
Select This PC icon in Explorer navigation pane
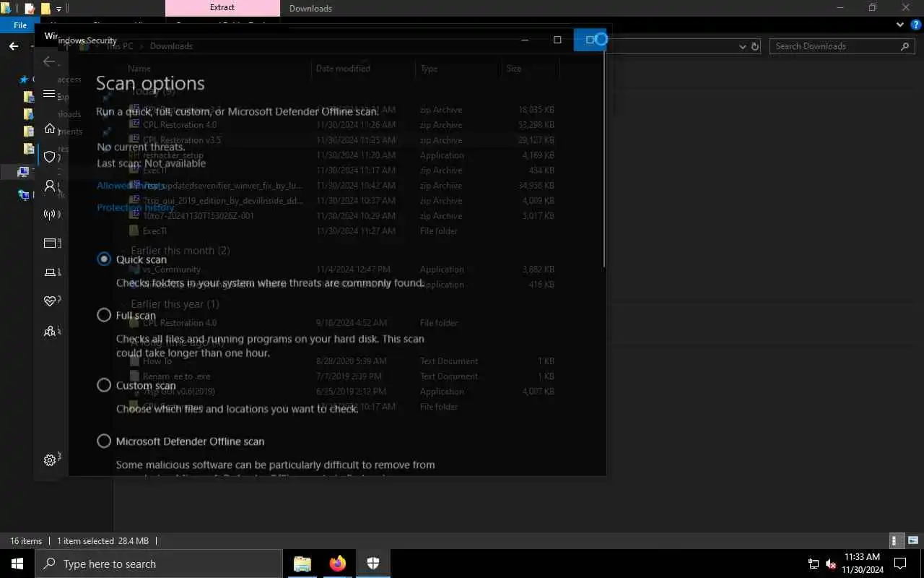point(23,172)
